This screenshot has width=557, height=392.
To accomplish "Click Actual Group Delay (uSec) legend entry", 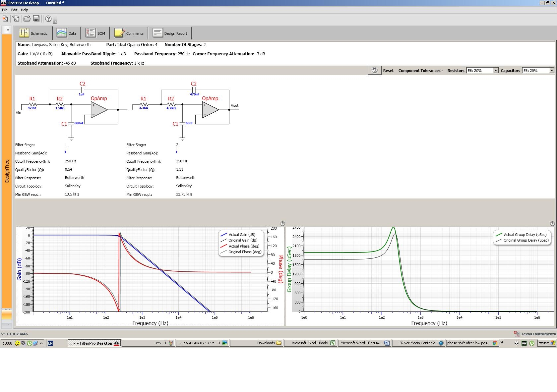I will (521, 235).
